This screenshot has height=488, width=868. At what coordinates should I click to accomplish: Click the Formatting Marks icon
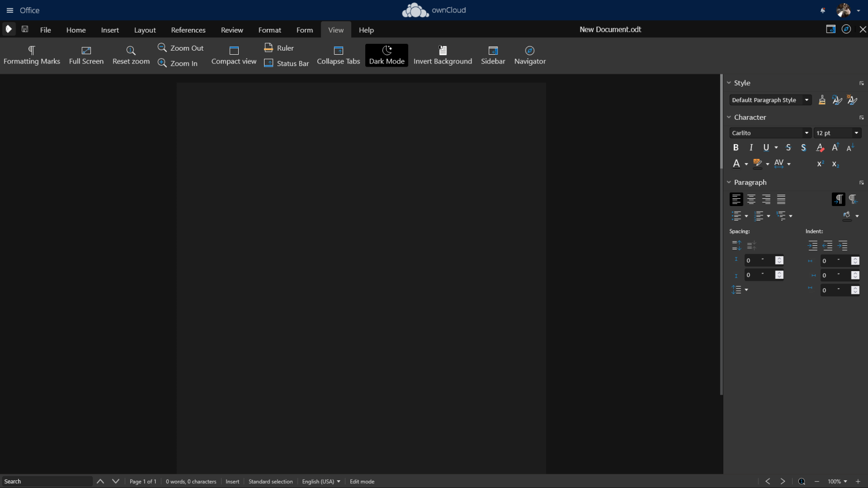click(x=32, y=51)
